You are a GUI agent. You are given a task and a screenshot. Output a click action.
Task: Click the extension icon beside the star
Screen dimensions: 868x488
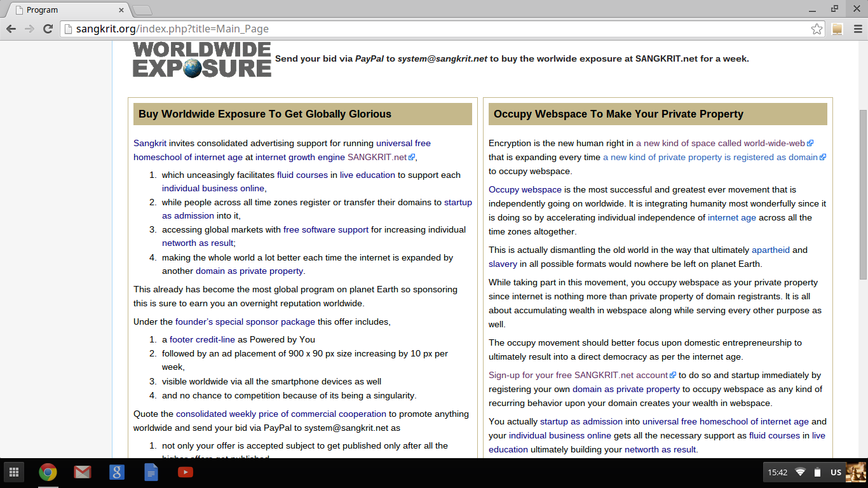pyautogui.click(x=837, y=29)
